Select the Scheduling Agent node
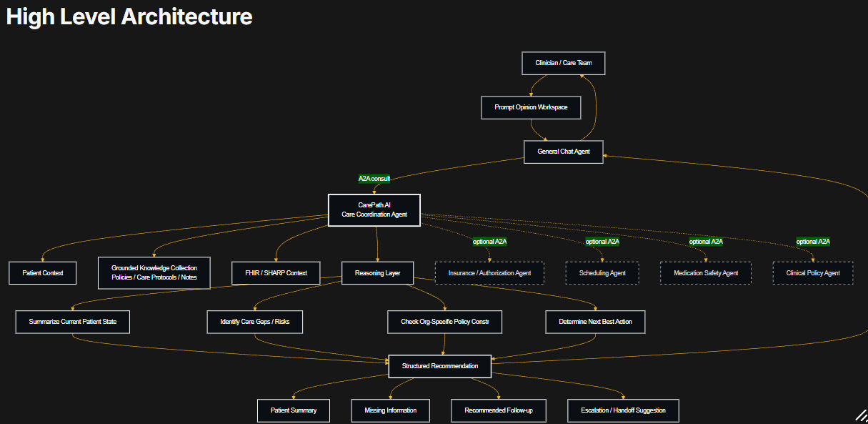The height and width of the screenshot is (424, 868). tap(602, 272)
